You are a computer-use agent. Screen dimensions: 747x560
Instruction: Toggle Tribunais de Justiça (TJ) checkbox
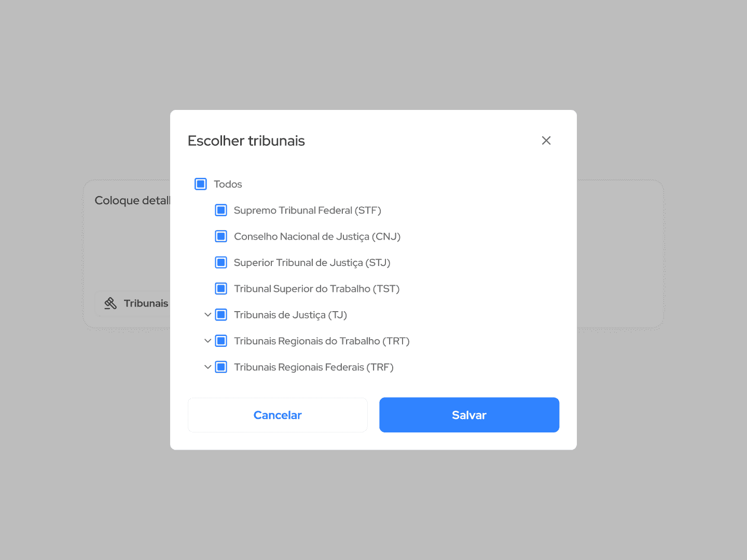[x=221, y=315]
